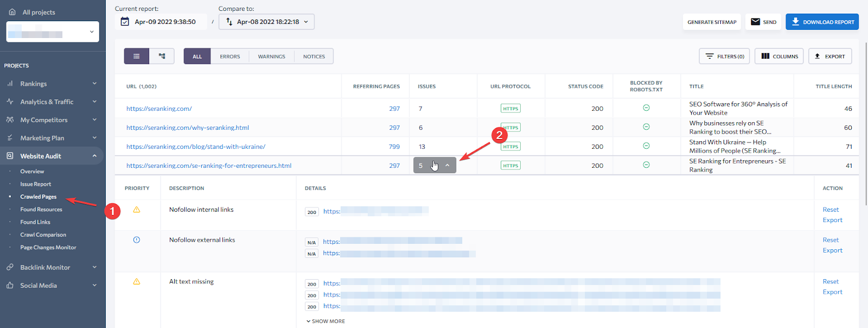
Task: Open the se-ranking-for-entrepreneurs URL link
Action: coord(209,166)
